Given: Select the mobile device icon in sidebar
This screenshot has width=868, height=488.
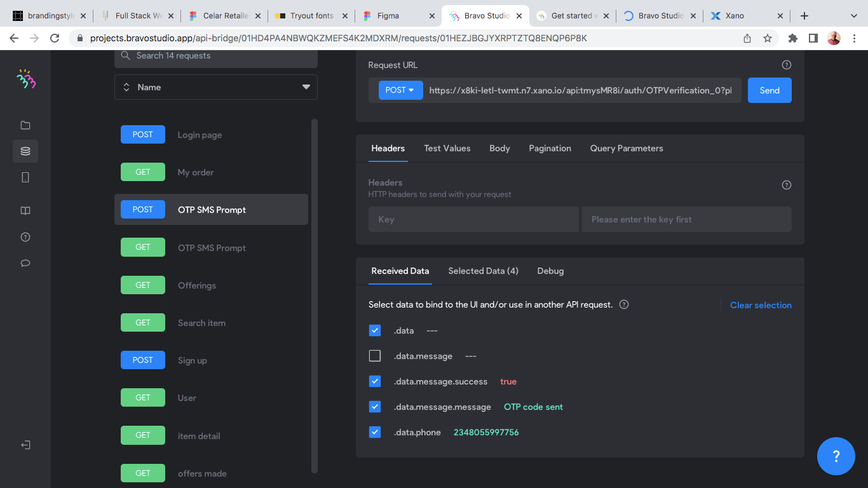Looking at the screenshot, I should coord(25,177).
